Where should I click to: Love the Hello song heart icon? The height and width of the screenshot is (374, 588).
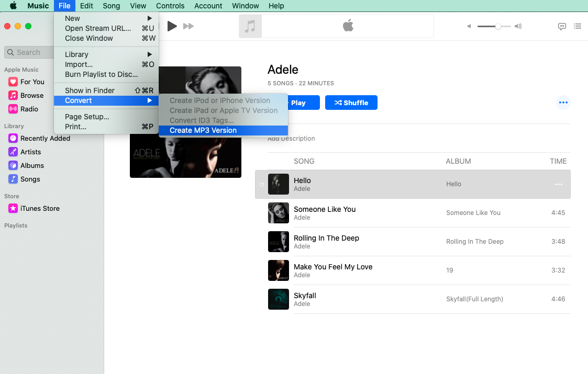pos(262,184)
